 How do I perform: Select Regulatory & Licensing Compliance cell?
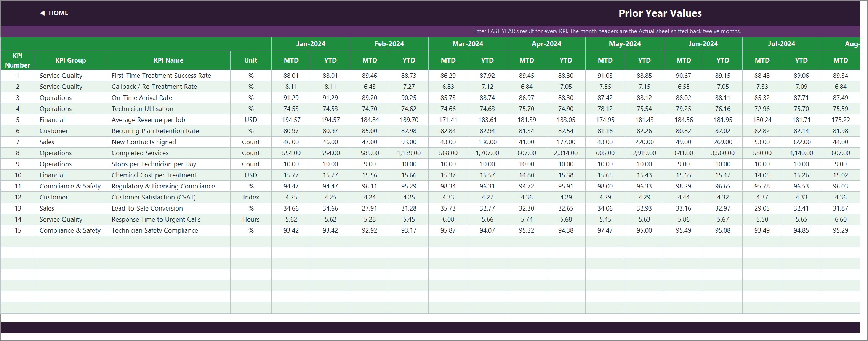click(x=168, y=186)
